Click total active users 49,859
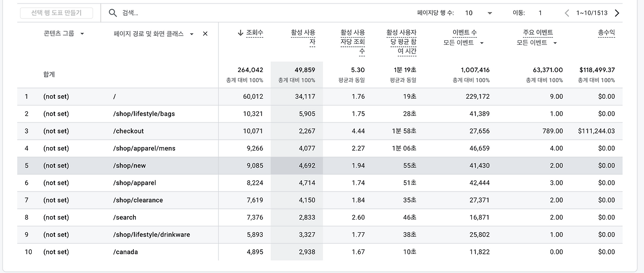Screen dimensions: 644x273 pos(305,70)
